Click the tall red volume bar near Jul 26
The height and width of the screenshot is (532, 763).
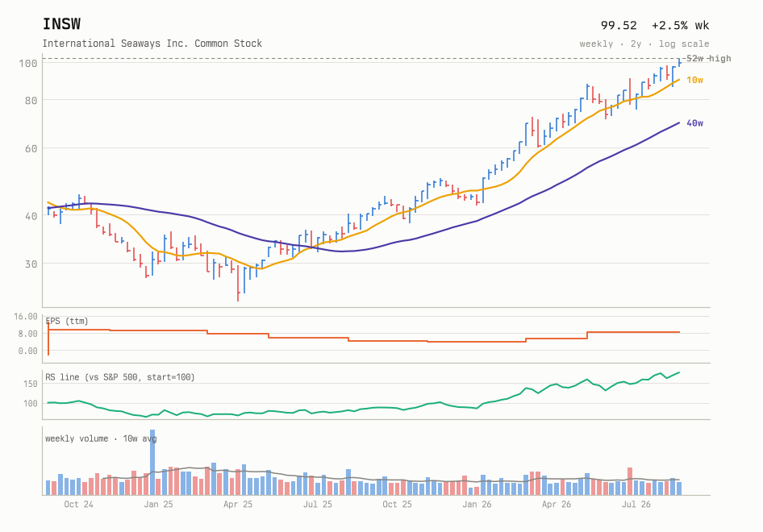pyautogui.click(x=630, y=481)
